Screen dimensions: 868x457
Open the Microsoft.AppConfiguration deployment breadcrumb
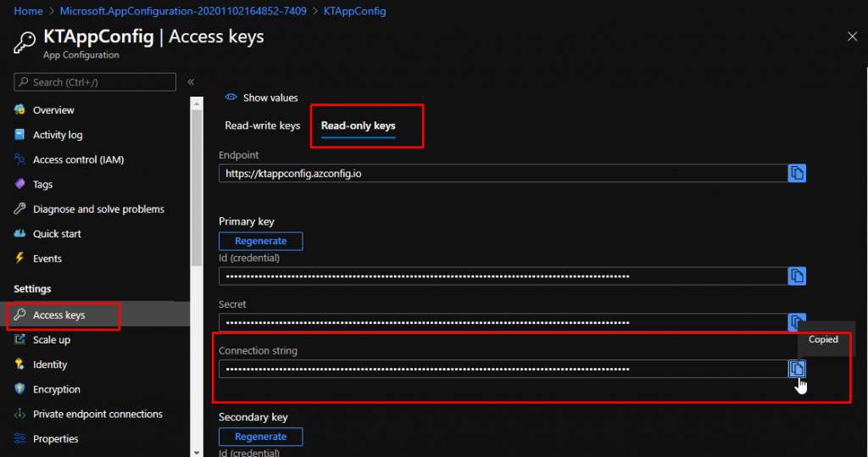pos(183,11)
